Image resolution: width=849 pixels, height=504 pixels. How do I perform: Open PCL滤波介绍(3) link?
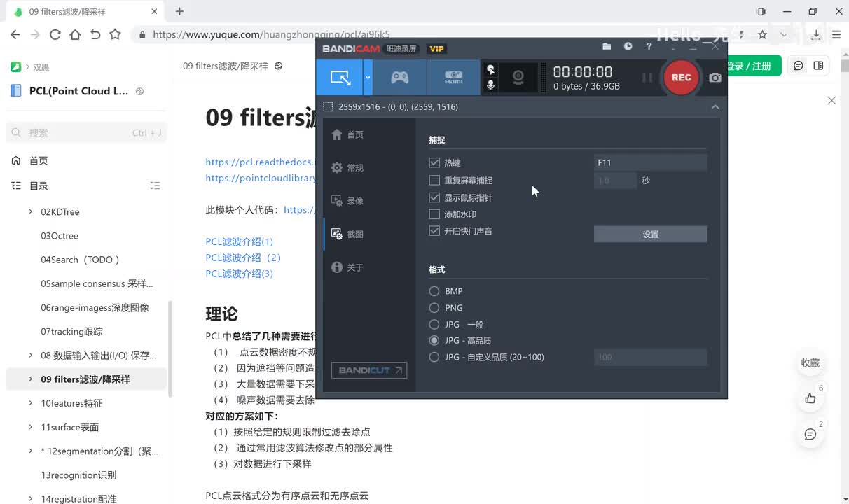point(239,274)
